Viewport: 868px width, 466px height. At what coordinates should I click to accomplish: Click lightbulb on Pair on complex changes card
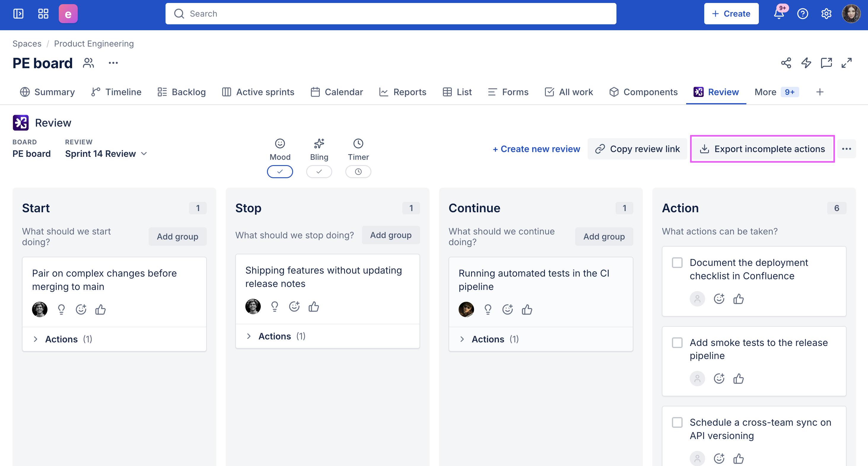pyautogui.click(x=61, y=309)
